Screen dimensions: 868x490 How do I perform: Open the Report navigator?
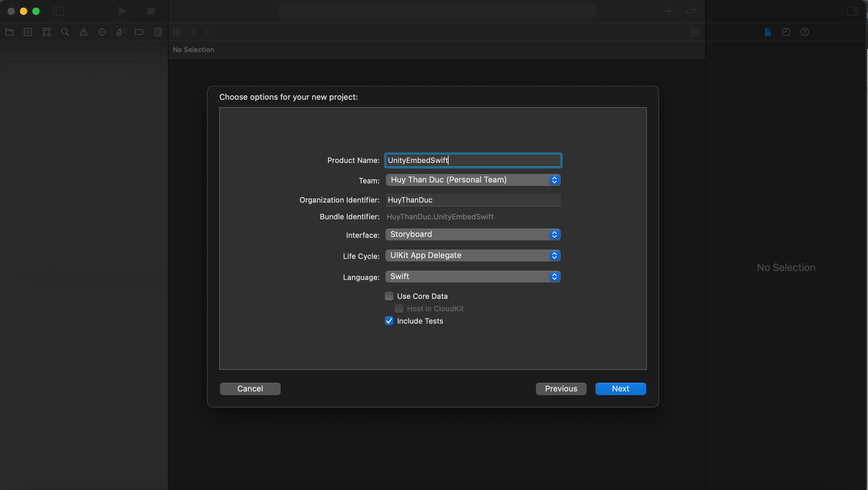[x=158, y=32]
